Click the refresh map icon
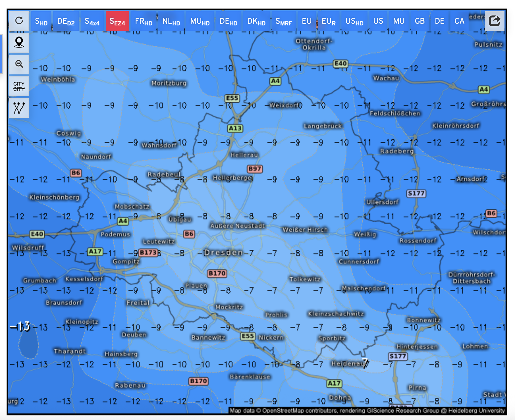 tap(19, 21)
